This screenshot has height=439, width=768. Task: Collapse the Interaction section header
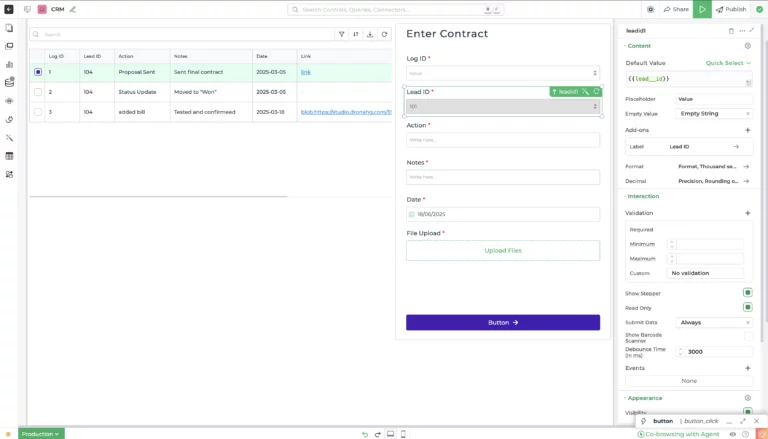click(x=642, y=196)
